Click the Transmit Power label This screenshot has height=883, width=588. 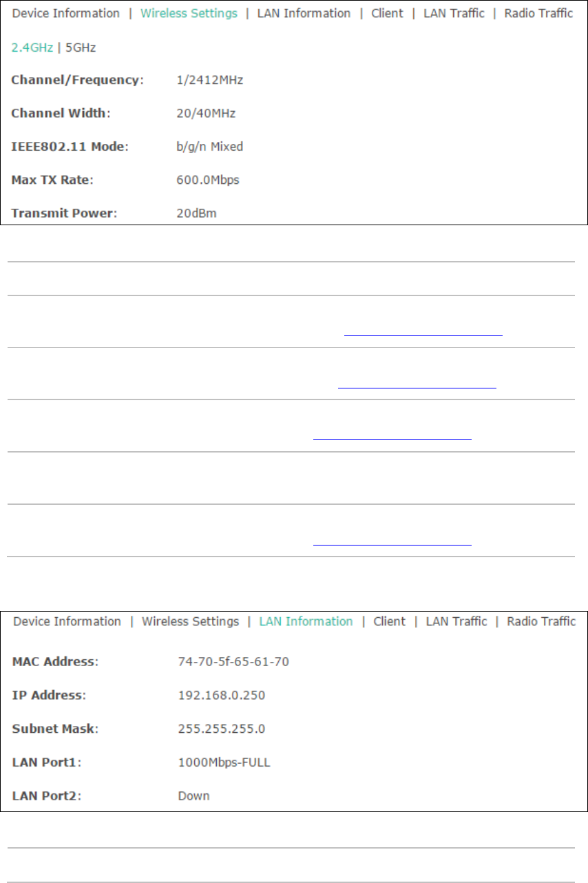pyautogui.click(x=64, y=214)
